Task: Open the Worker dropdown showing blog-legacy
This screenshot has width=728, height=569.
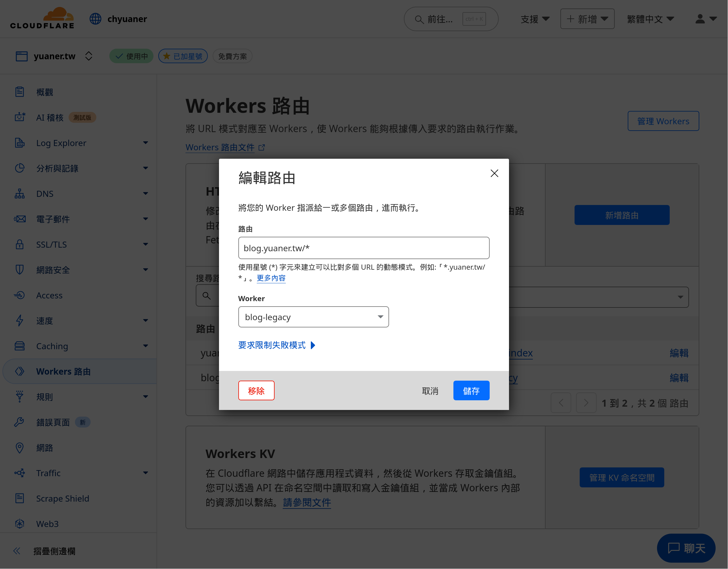Action: (314, 317)
